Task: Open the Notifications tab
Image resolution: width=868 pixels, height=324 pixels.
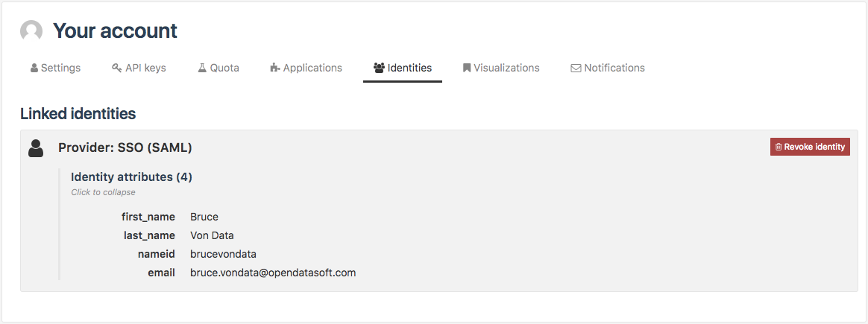Action: click(x=614, y=68)
